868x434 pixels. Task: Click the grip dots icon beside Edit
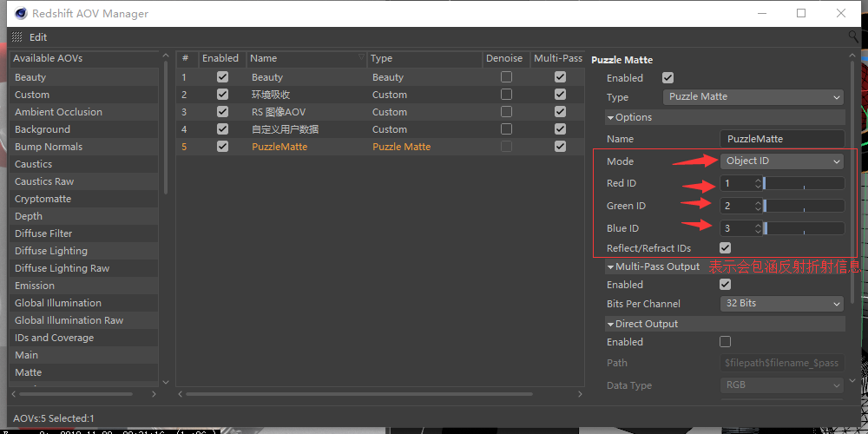16,37
